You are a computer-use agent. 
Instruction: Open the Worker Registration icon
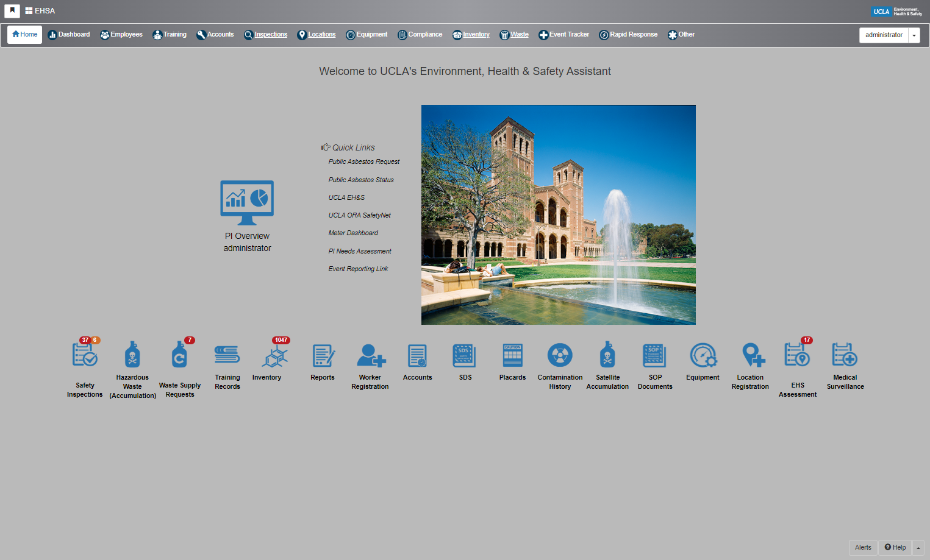pos(371,355)
